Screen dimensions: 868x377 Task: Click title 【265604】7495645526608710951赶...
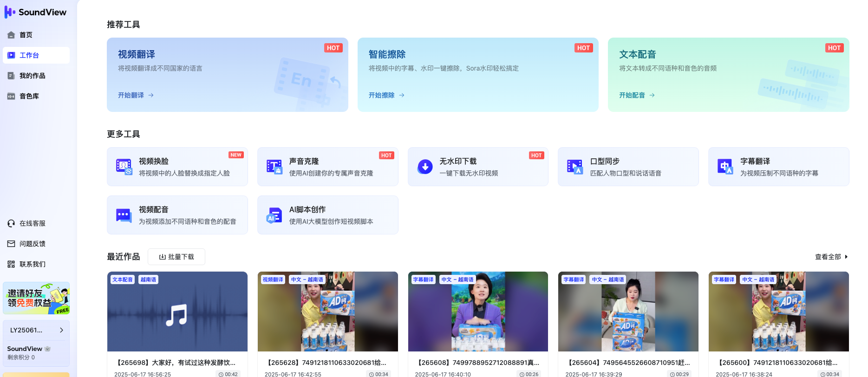(627, 363)
